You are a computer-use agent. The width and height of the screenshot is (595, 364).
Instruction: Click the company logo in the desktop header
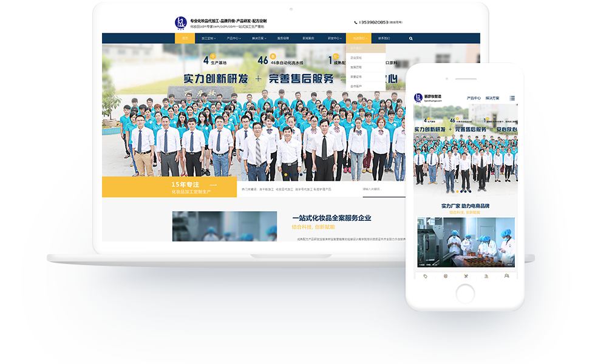(x=180, y=22)
